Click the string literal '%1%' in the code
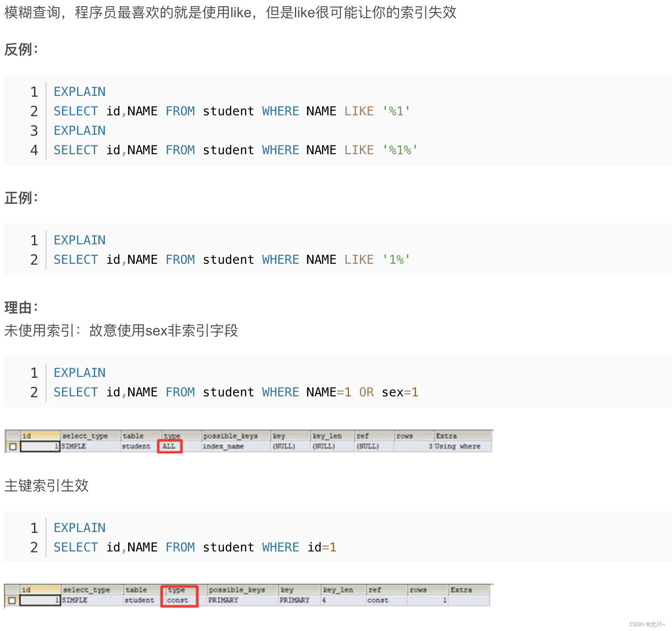The width and height of the screenshot is (672, 631). coord(400,150)
